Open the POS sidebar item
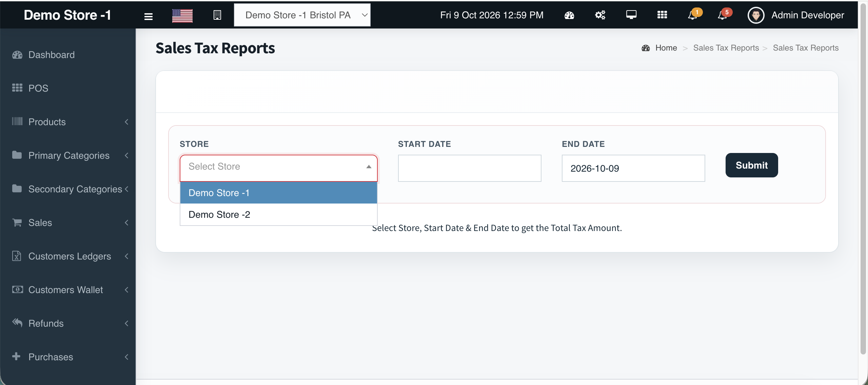The width and height of the screenshot is (868, 385). [x=68, y=88]
